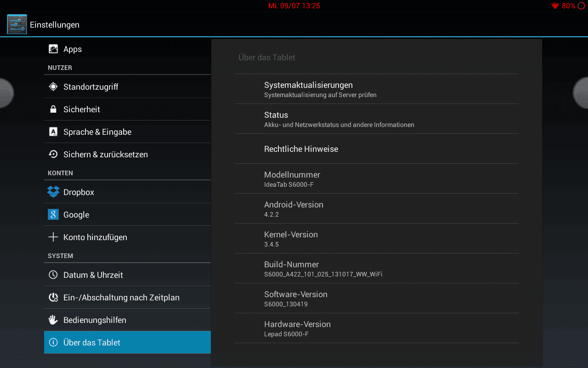This screenshot has height=368, width=588.
Task: Tap the plus icon for Konto hinzufügen
Action: (53, 237)
